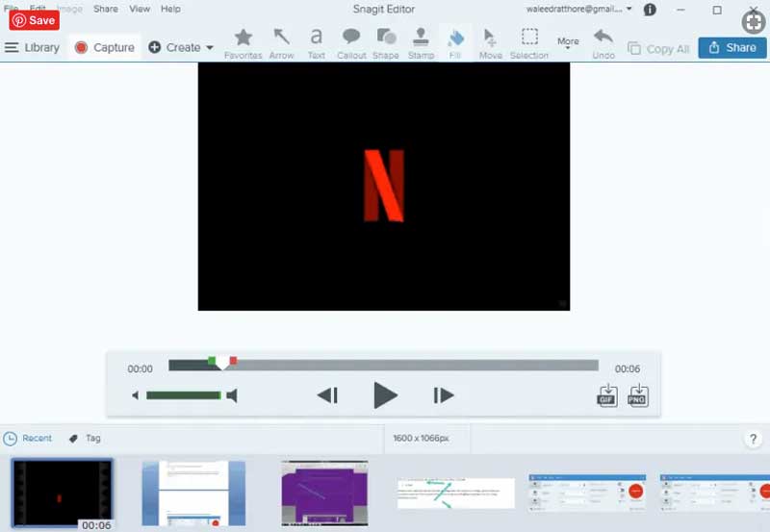Click the video timeline seek bar
This screenshot has width=770, height=532.
coord(383,365)
